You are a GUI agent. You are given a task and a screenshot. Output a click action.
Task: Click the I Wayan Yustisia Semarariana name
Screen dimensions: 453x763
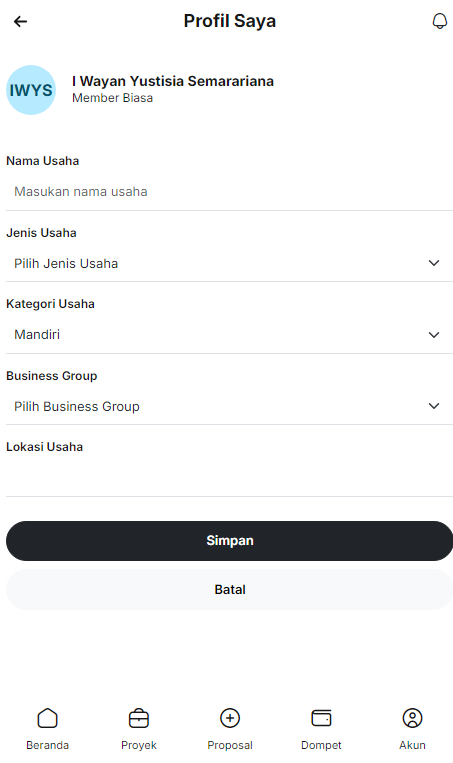click(173, 81)
